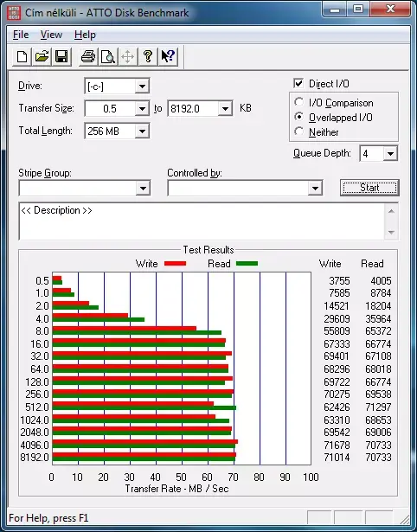Click the write value 70275
Screen dimensions: 417x532
pos(337,394)
